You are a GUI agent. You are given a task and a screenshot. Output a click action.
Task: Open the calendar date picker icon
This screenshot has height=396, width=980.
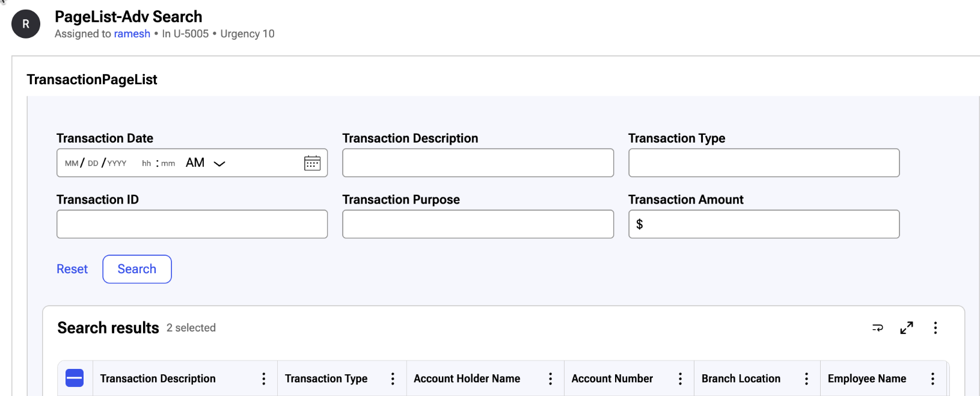coord(312,162)
